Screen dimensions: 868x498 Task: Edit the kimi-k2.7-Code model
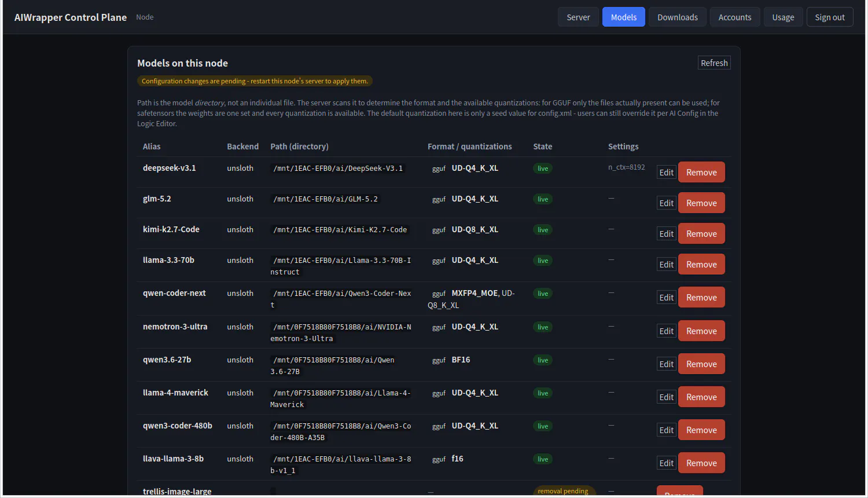667,234
